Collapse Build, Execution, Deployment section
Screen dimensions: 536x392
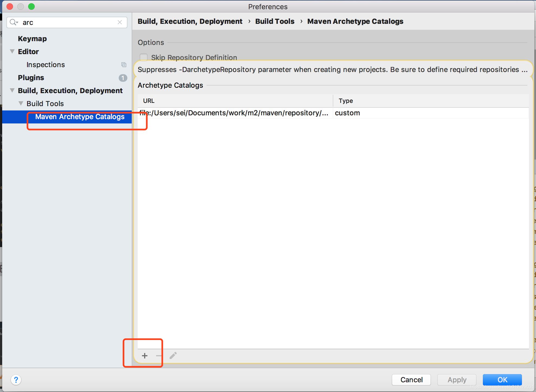pyautogui.click(x=12, y=90)
